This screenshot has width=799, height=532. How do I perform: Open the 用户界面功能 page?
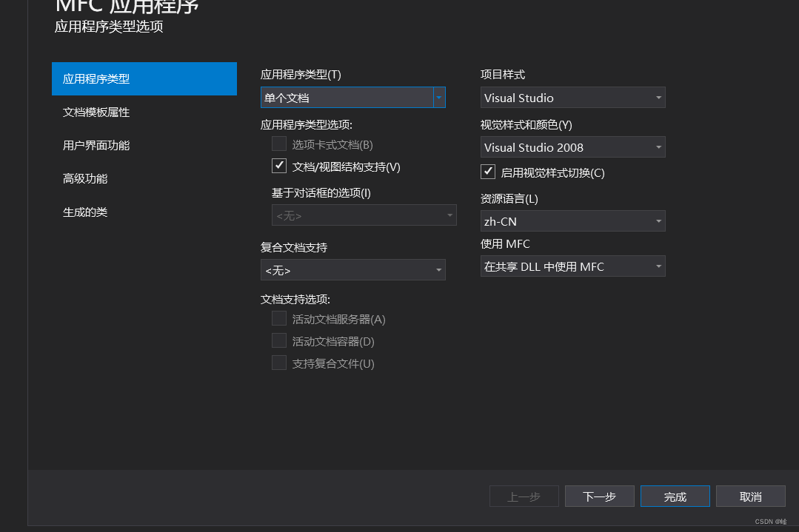[x=97, y=145]
